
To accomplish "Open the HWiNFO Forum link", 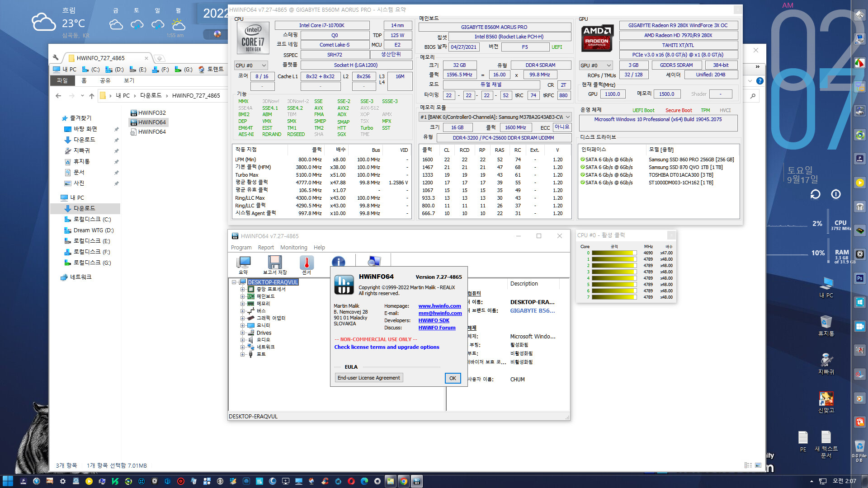I will click(437, 328).
